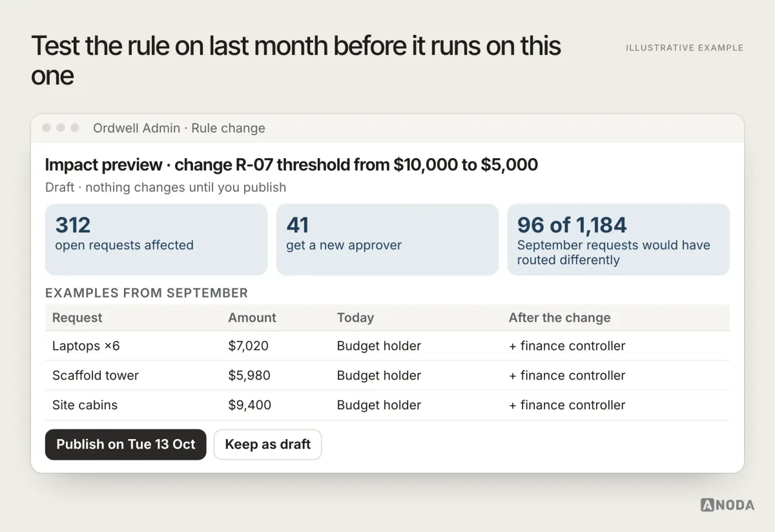The height and width of the screenshot is (532, 775).
Task: Click the $9,400 amount cell
Action: tap(249, 405)
